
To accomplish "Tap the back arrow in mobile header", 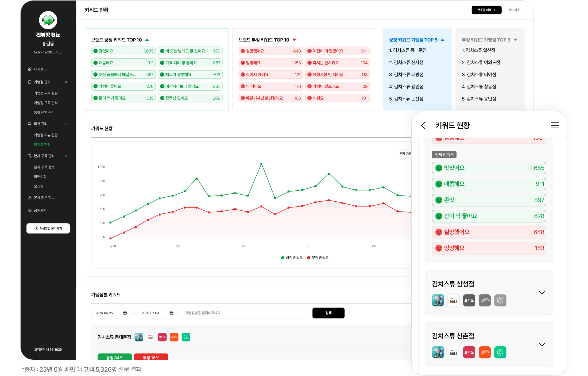I will point(423,125).
